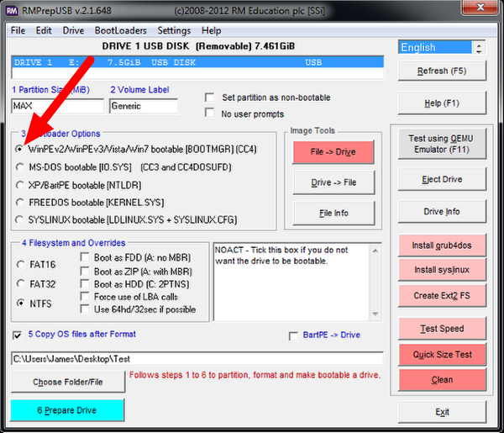Tick BartPE -> Drive checkbox
The height and width of the screenshot is (433, 504).
tap(293, 336)
